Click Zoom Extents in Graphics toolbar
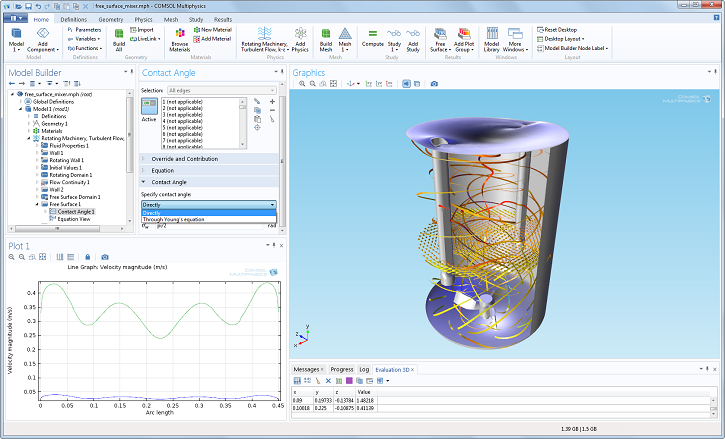Screen dimensions: 725x439 [333, 84]
